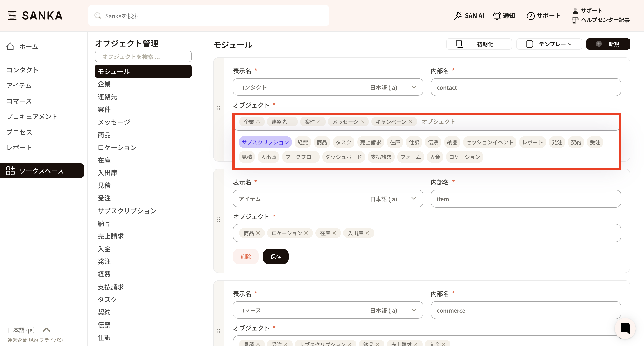The width and height of the screenshot is (644, 346).
Task: Open 通知 notifications bell
Action: 504,16
